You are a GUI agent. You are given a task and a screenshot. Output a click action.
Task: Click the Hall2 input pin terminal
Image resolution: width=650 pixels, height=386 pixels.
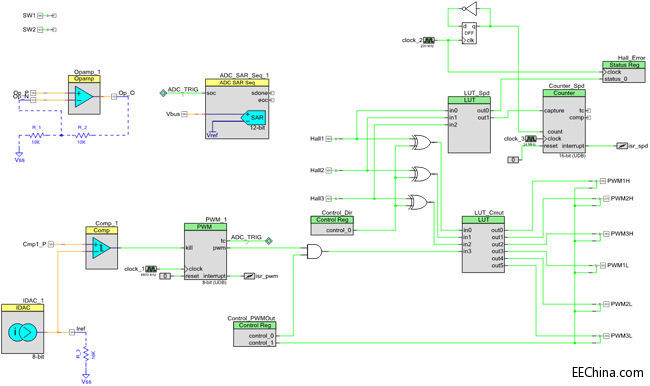(329, 170)
